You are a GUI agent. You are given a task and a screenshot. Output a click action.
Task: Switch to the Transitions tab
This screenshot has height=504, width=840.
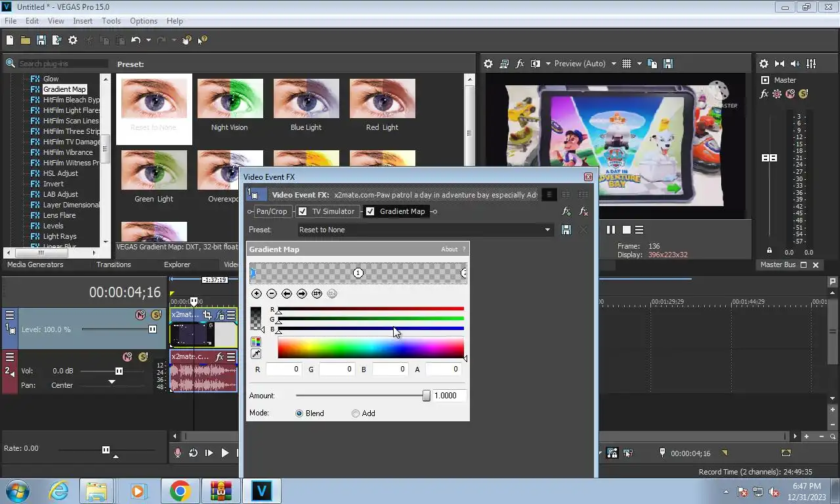click(114, 264)
